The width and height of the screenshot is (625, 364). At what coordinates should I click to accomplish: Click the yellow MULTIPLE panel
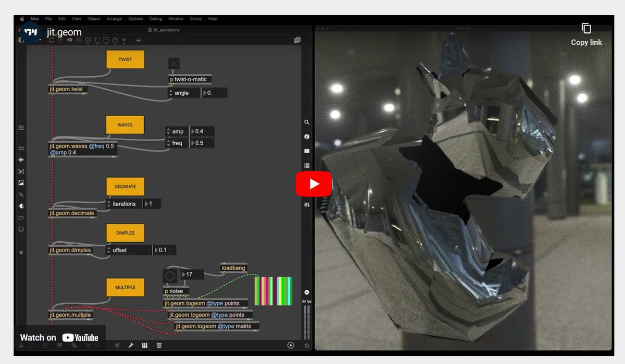(x=125, y=287)
